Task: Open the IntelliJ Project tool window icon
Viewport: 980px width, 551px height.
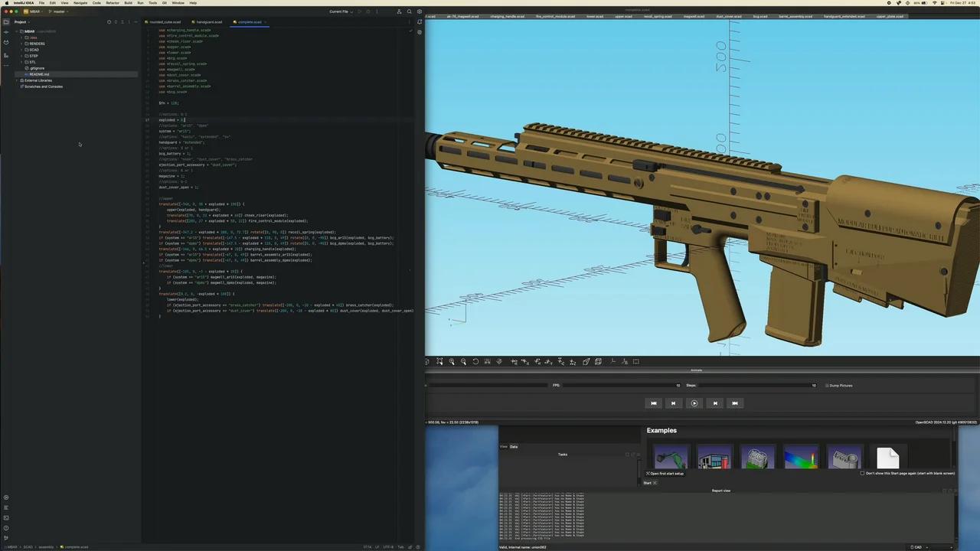Action: coord(6,21)
